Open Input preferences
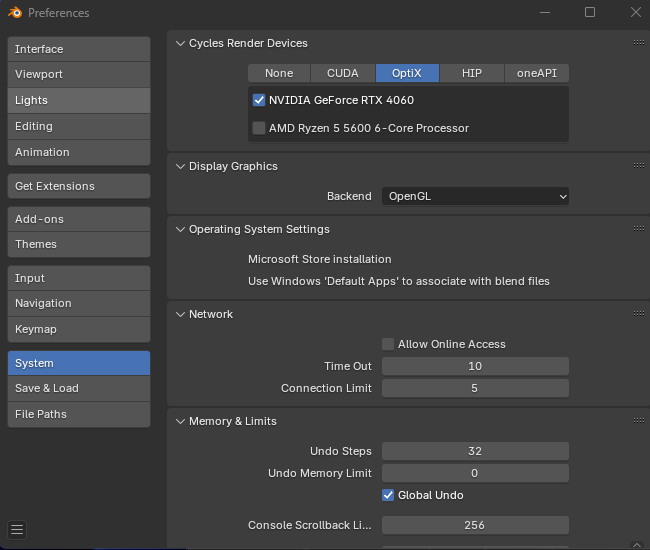 tap(79, 278)
